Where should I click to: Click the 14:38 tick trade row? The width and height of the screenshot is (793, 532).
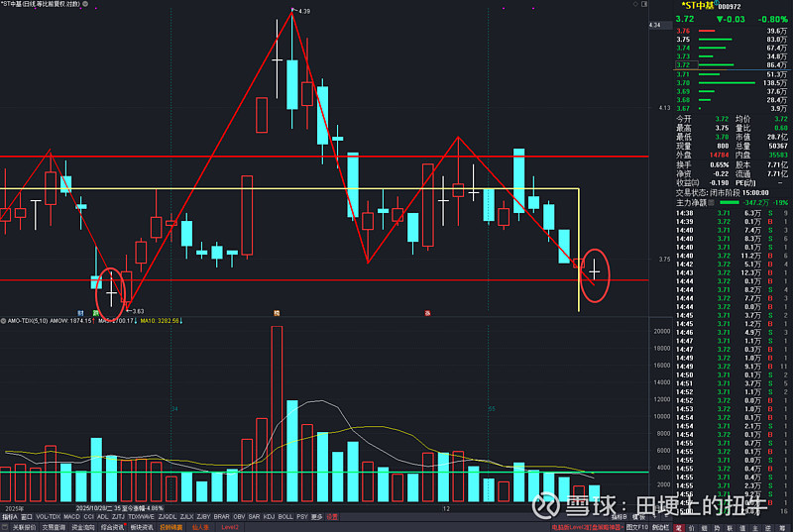[x=732, y=213]
